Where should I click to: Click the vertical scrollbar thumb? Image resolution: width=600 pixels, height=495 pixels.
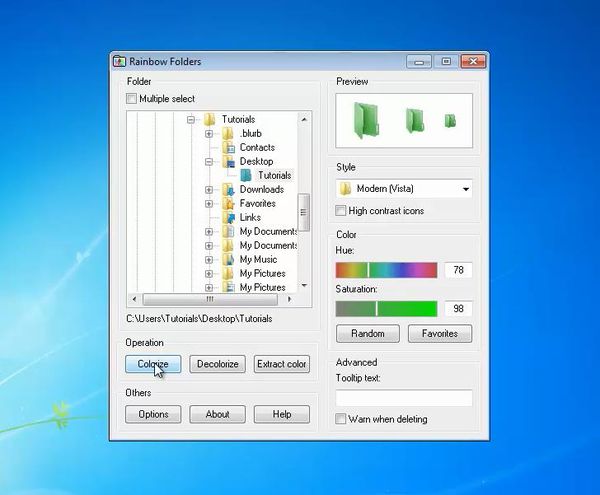pos(304,212)
